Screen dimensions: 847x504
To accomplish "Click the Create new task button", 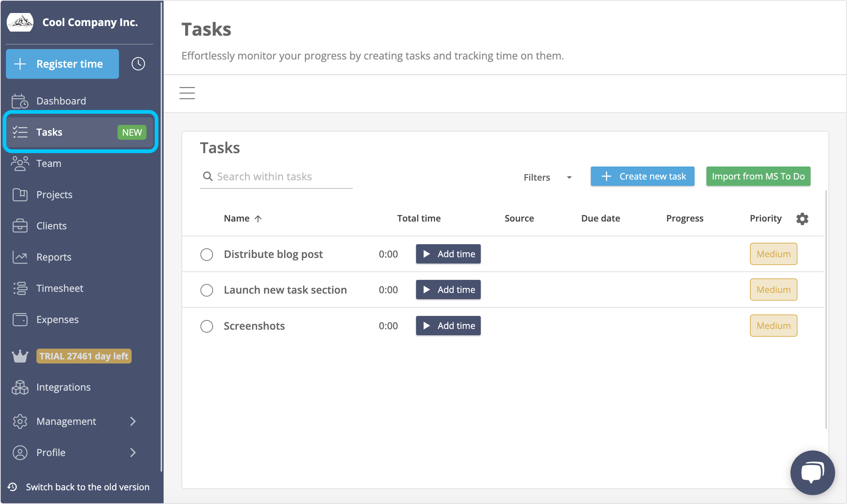I will tap(642, 176).
